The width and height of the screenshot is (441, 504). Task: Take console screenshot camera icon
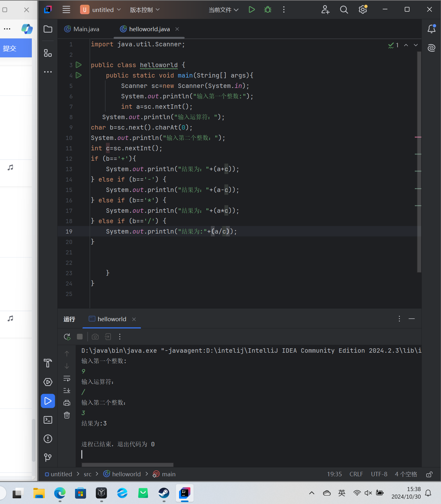[x=95, y=337]
